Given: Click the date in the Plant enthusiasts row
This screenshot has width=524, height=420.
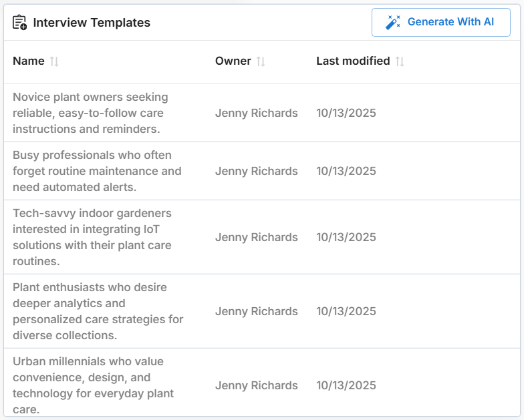Looking at the screenshot, I should 346,311.
